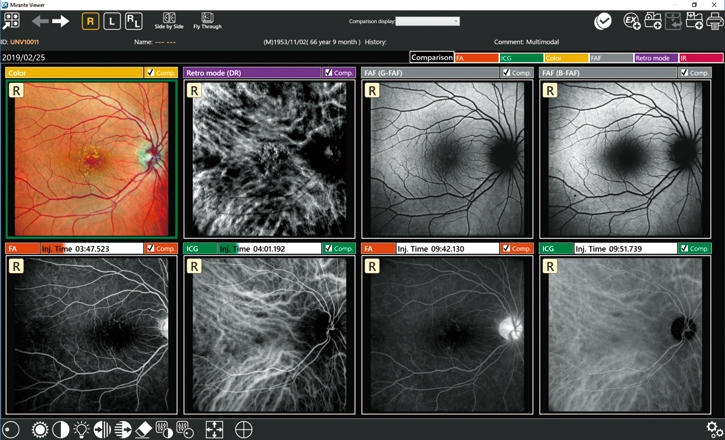Uncheck Comp. checkbox on Color image
This screenshot has width=725, height=440.
[150, 73]
